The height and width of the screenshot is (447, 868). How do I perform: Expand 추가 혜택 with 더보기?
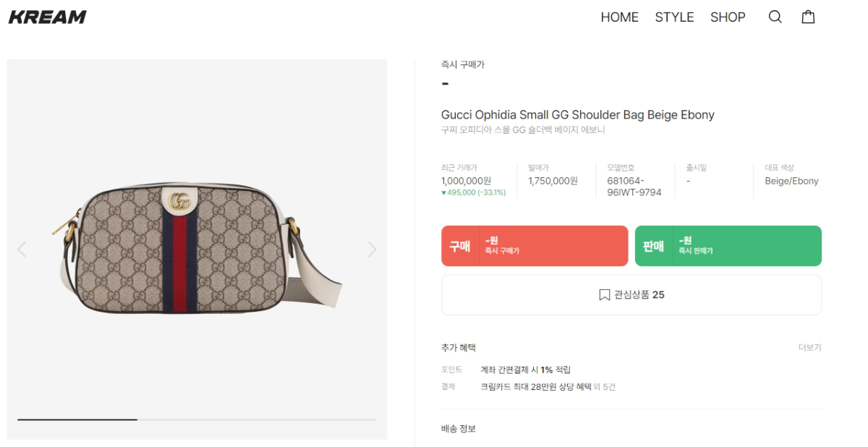click(x=809, y=348)
